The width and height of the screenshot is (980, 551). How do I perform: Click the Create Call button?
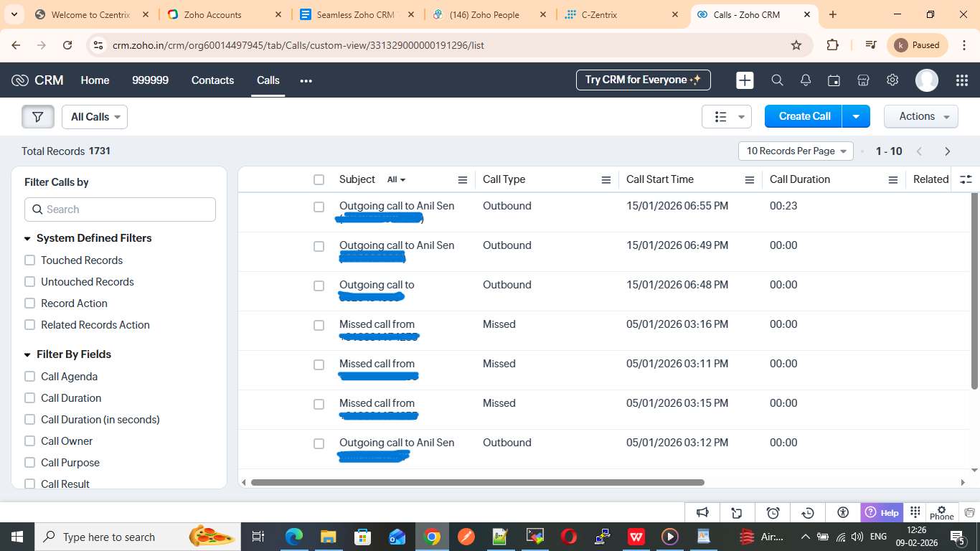pyautogui.click(x=804, y=116)
